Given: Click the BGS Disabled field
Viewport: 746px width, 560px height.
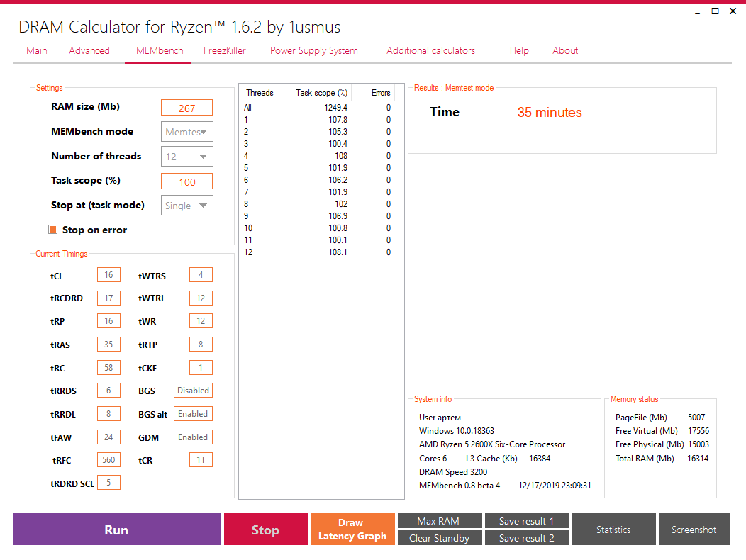Looking at the screenshot, I should (x=193, y=391).
